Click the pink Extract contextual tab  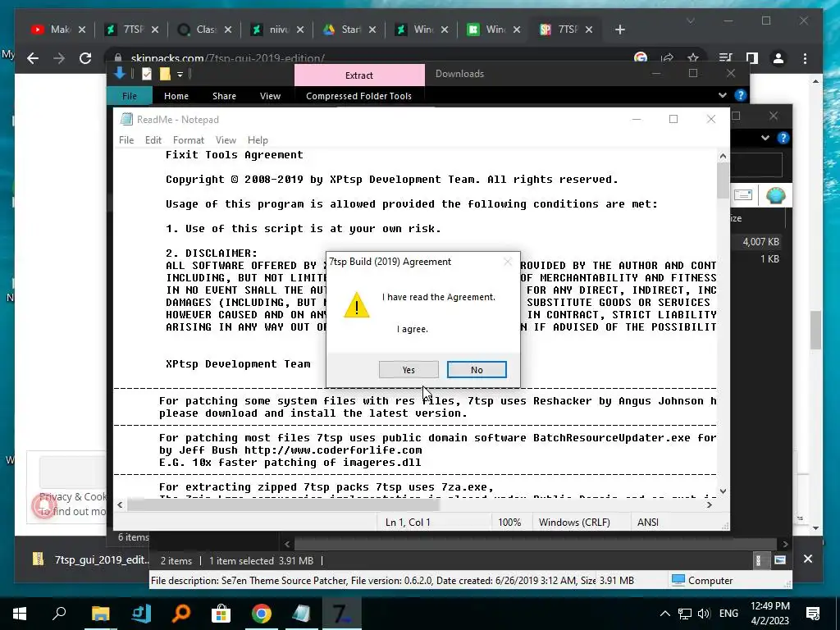coord(359,75)
